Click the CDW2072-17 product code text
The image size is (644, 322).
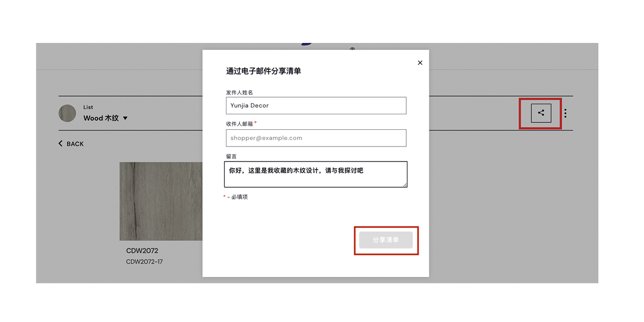(144, 262)
